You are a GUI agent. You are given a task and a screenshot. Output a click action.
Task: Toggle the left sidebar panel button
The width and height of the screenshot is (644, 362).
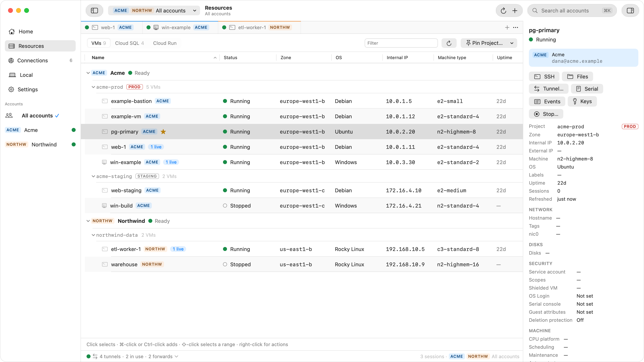click(94, 10)
